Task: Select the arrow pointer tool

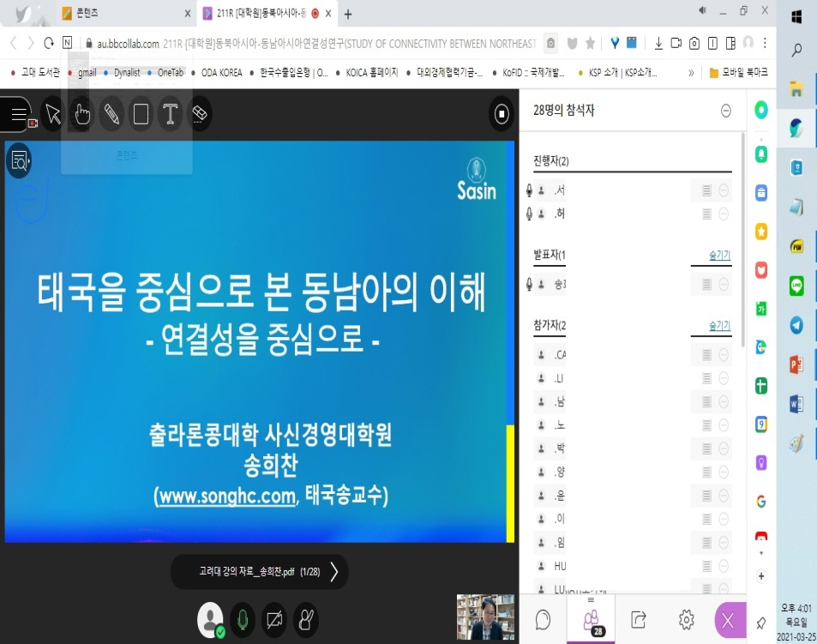Action: [x=53, y=114]
